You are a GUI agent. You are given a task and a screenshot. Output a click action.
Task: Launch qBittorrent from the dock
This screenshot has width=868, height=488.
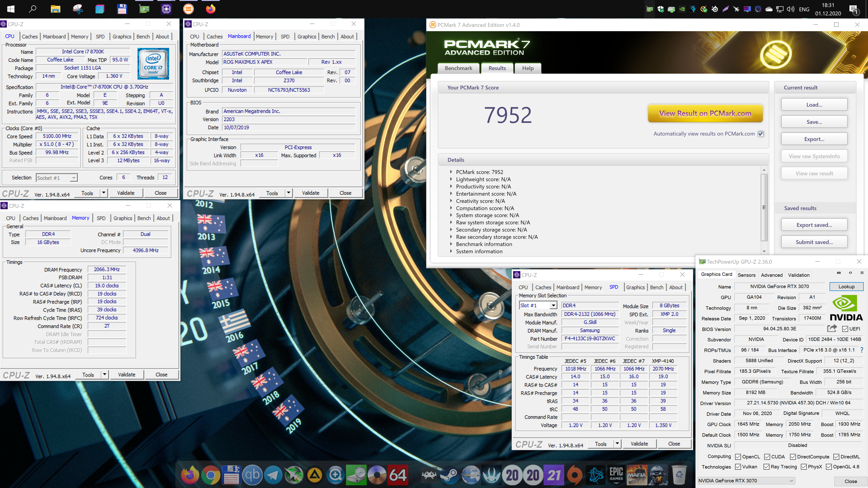252,475
